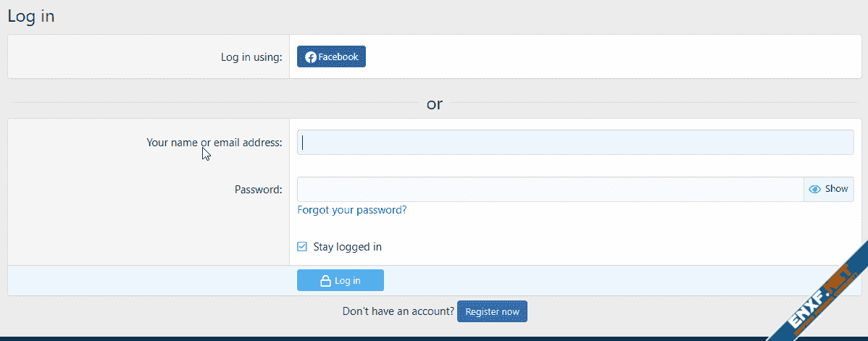The image size is (868, 341).
Task: Focus the name or email input field
Action: [575, 143]
